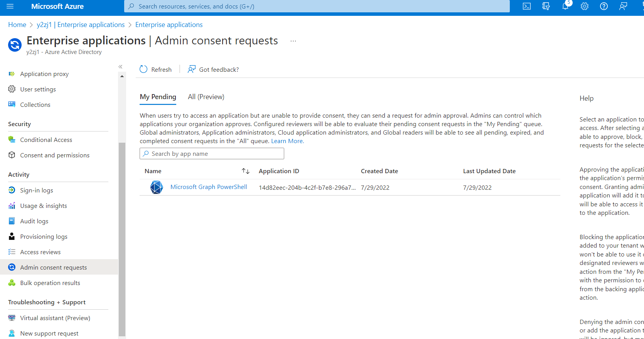Open the notifications bell
The width and height of the screenshot is (644, 339).
click(565, 6)
